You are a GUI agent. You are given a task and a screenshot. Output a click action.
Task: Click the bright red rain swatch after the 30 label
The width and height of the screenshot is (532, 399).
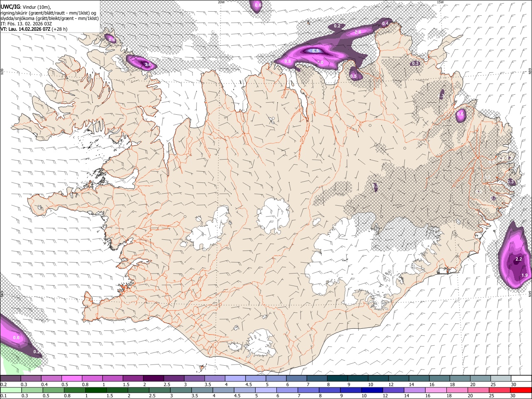click(x=521, y=390)
